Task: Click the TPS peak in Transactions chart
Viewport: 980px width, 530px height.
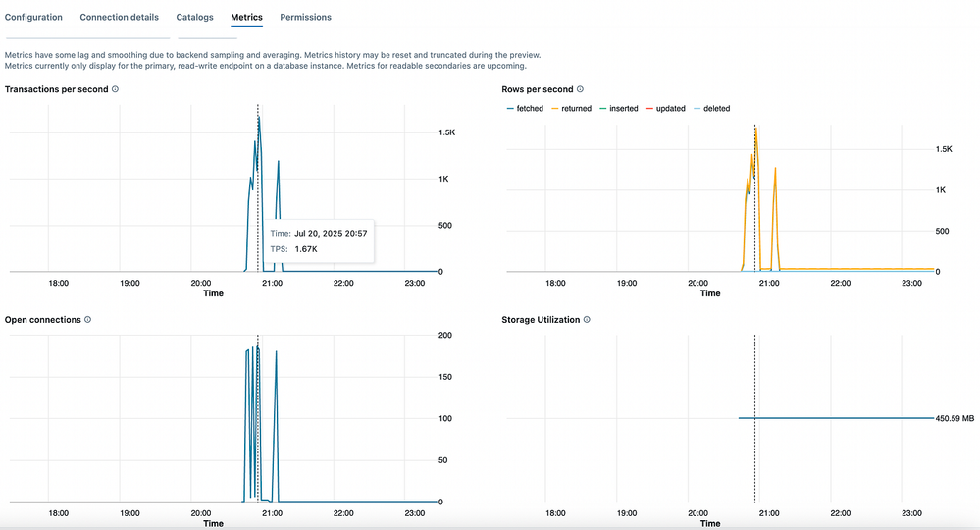Action: coord(259,118)
